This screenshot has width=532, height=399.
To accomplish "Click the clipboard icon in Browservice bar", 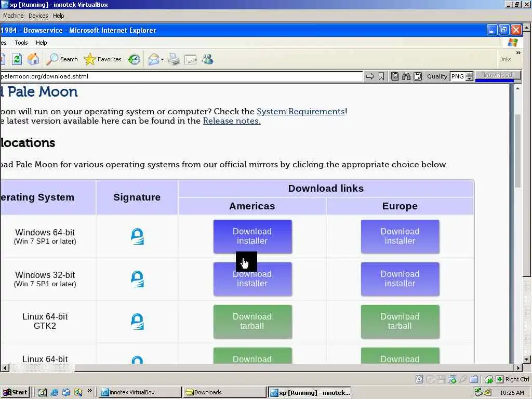I will (418, 76).
